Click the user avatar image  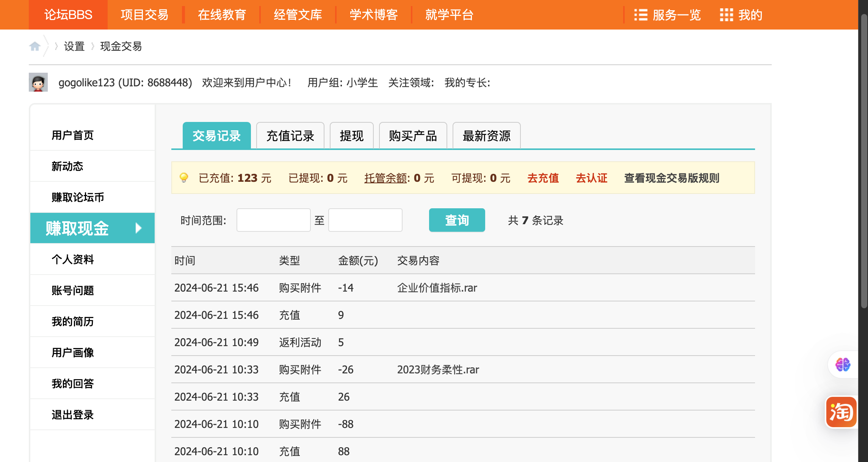38,82
